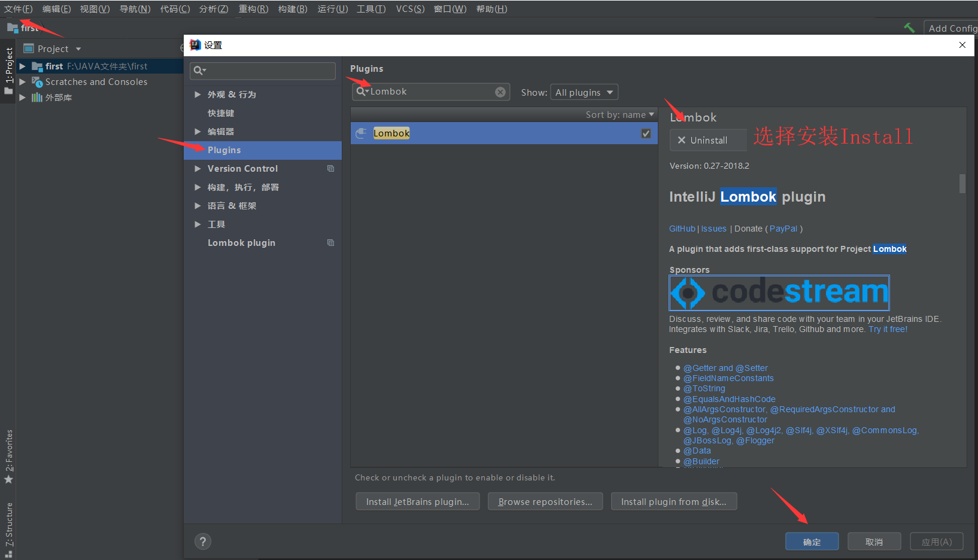Open the Project view dropdown arrow
978x560 pixels.
pos(78,49)
